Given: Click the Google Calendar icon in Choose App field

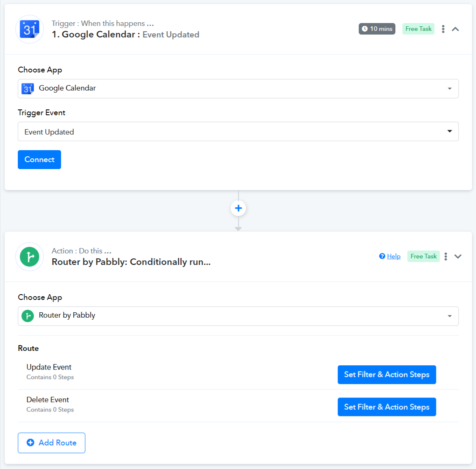Looking at the screenshot, I should click(x=28, y=88).
